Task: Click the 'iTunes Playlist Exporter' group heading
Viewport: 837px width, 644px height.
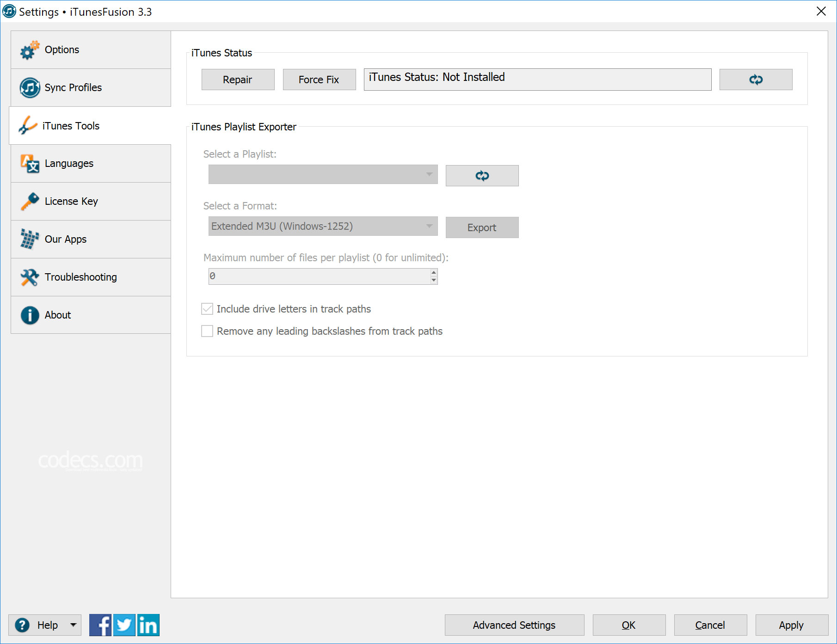Action: click(x=244, y=127)
